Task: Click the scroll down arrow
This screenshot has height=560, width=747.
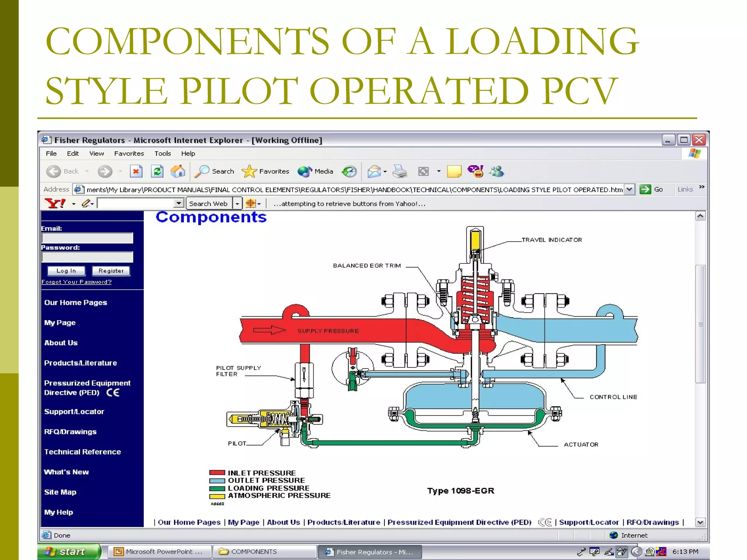Action: (x=700, y=522)
